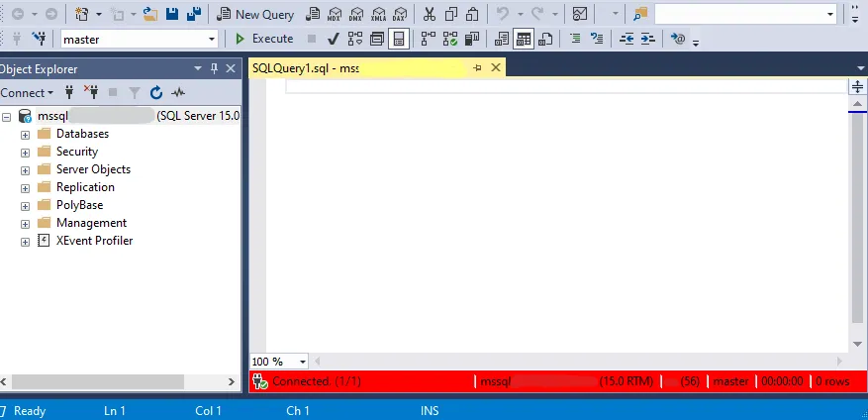Expand the PolyBase folder
868x420 pixels.
(25, 206)
